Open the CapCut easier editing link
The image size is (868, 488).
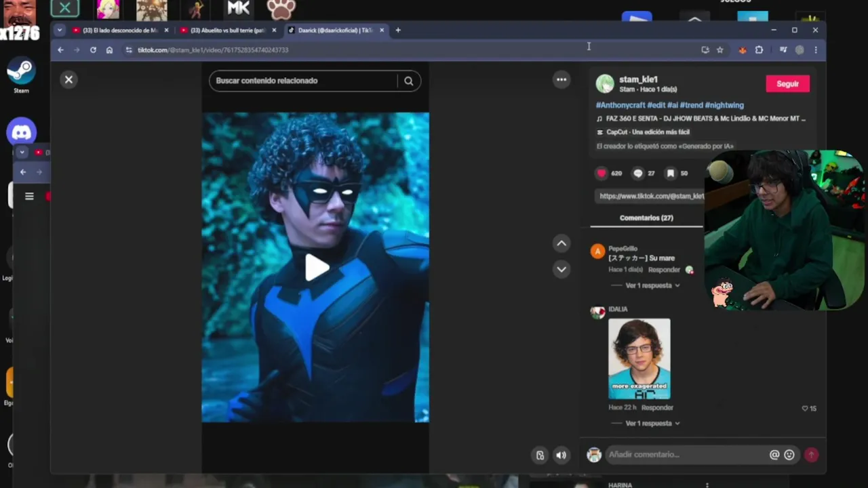648,132
